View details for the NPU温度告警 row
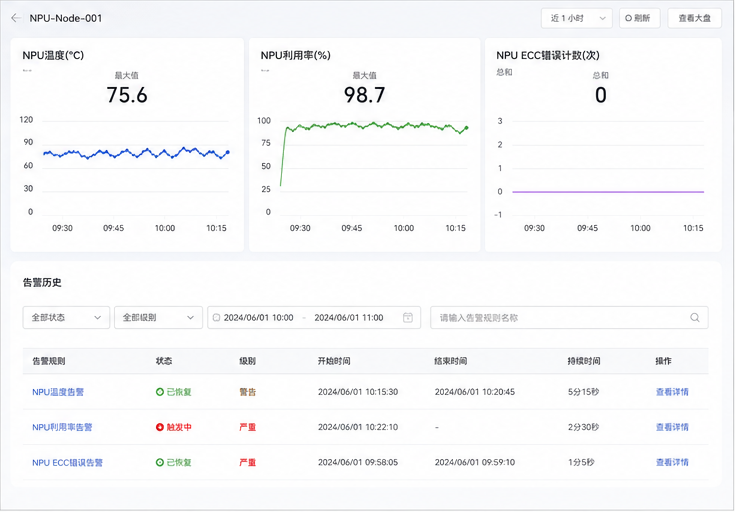 pyautogui.click(x=672, y=392)
